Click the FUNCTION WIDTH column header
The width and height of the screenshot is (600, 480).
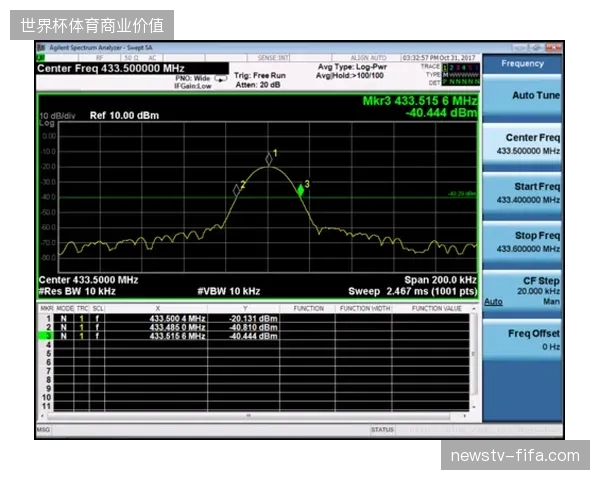coord(365,309)
